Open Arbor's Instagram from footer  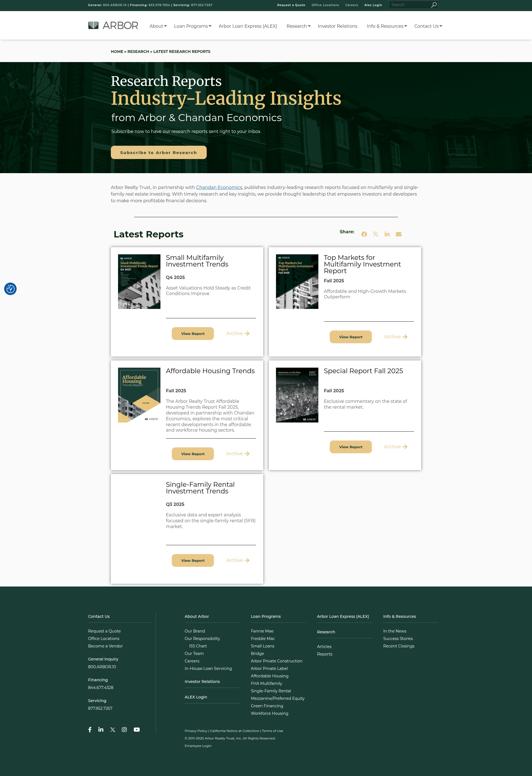(x=124, y=729)
